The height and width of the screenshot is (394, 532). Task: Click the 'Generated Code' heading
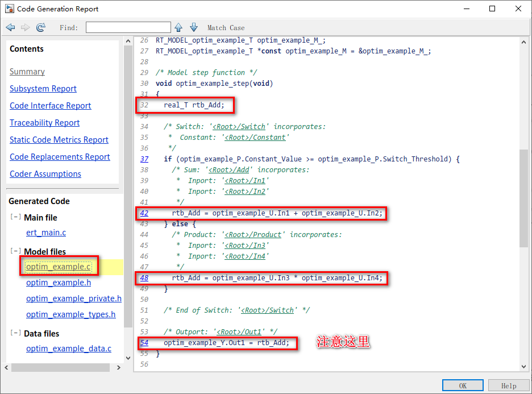pos(39,201)
